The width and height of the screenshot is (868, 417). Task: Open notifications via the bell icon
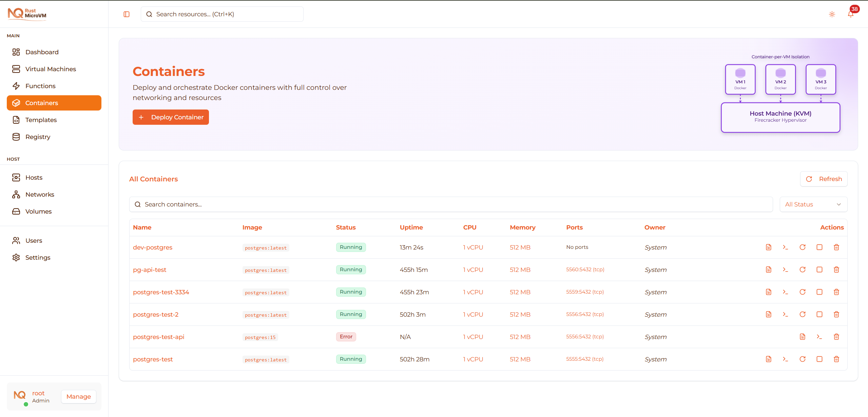tap(851, 14)
